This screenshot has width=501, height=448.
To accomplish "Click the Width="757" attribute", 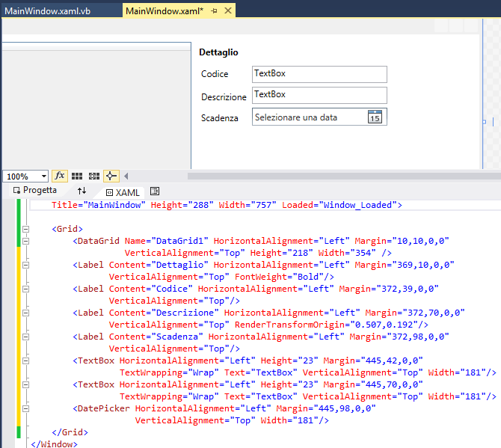I will pyautogui.click(x=248, y=205).
